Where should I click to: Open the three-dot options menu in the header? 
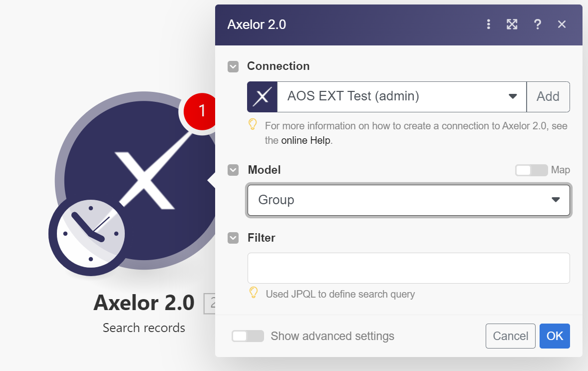488,24
